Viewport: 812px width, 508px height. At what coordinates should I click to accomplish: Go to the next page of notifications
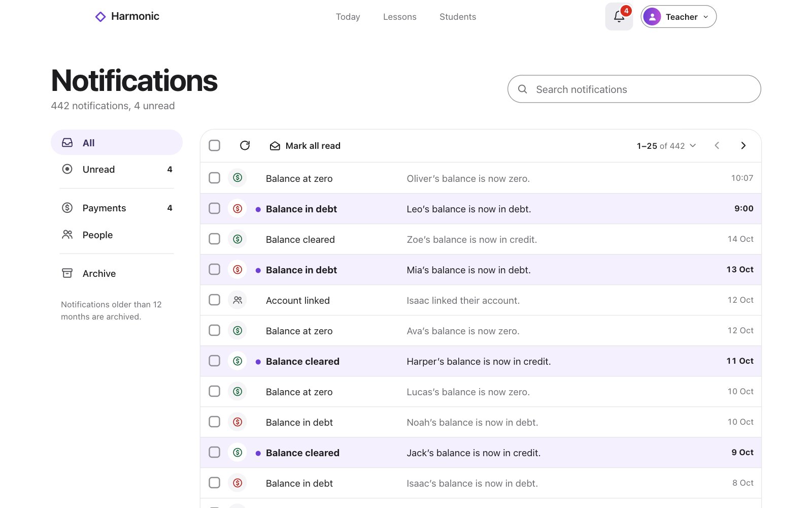point(743,146)
